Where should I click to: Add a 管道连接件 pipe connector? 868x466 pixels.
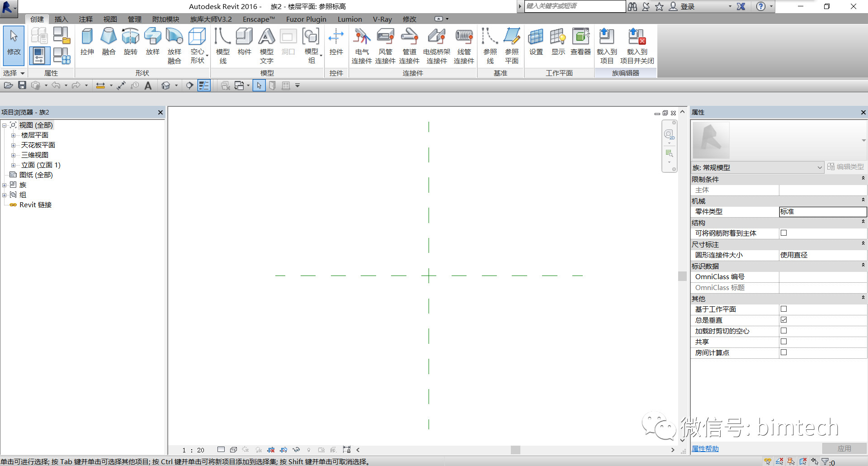(409, 46)
